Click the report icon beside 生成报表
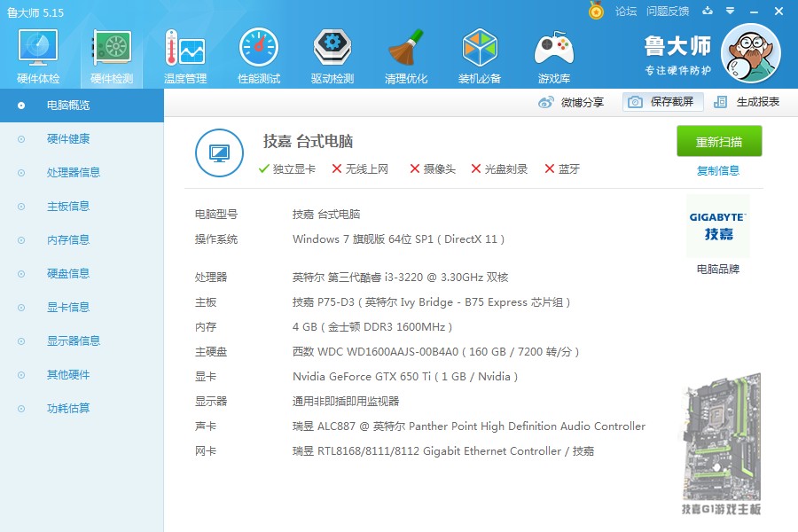This screenshot has width=798, height=532. tap(720, 102)
